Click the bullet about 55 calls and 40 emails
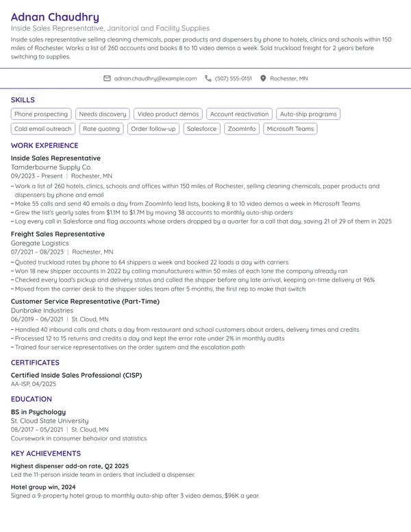 [185, 204]
